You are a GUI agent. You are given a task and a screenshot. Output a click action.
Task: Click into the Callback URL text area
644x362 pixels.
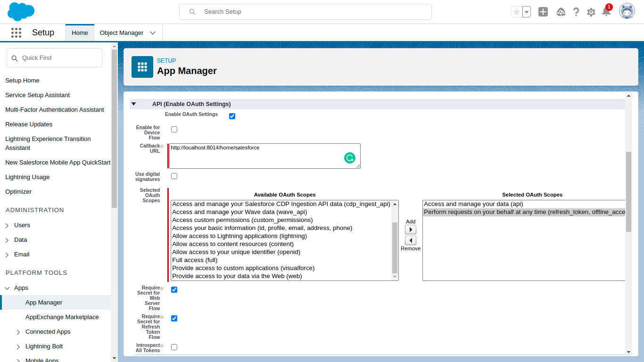click(x=265, y=156)
